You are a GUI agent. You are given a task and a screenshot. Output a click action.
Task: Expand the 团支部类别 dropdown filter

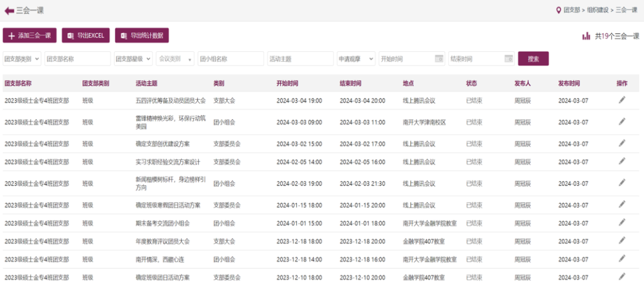pyautogui.click(x=22, y=58)
